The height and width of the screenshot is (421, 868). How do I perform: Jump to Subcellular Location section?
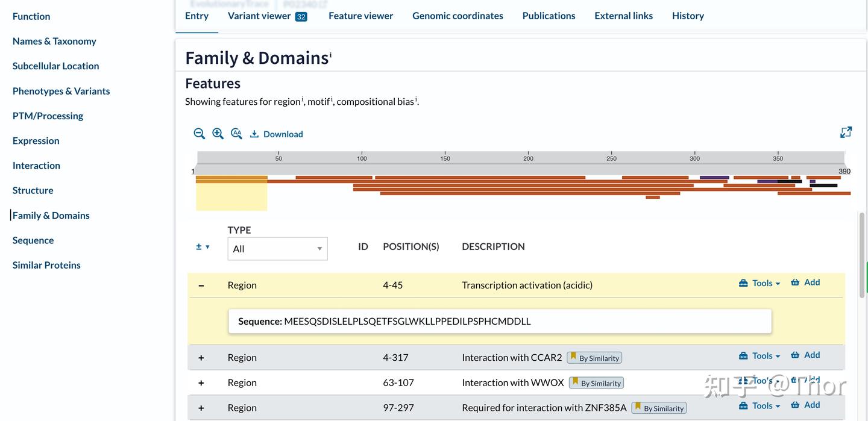pyautogui.click(x=55, y=66)
